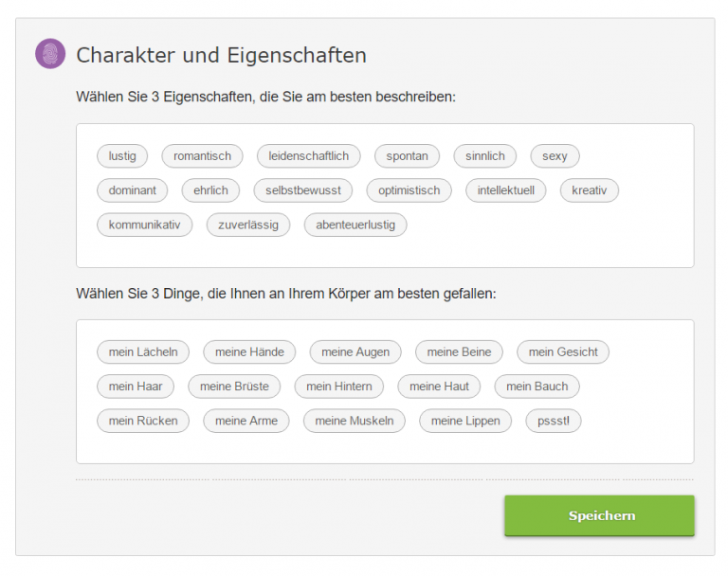
Task: Click the purple fingerprint icon
Action: tap(50, 54)
